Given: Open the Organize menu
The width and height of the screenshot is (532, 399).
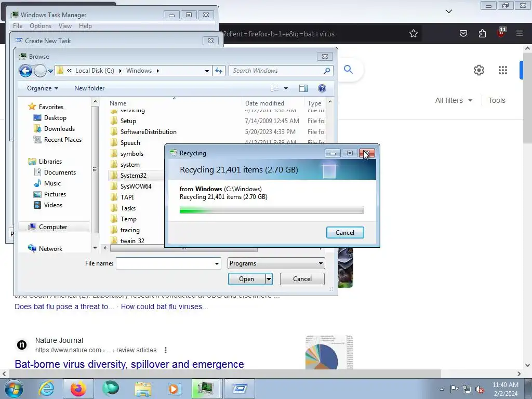Looking at the screenshot, I should pyautogui.click(x=43, y=88).
